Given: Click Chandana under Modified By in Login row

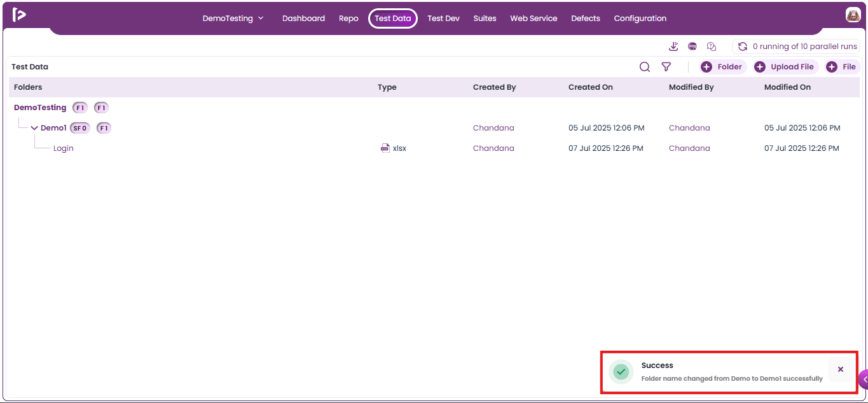Looking at the screenshot, I should pyautogui.click(x=689, y=148).
